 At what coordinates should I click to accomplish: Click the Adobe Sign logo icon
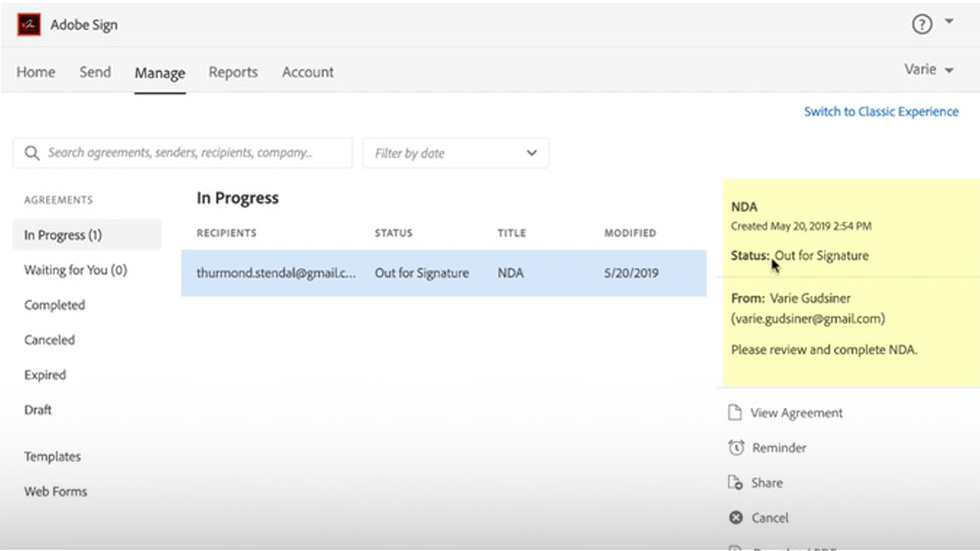pyautogui.click(x=28, y=25)
